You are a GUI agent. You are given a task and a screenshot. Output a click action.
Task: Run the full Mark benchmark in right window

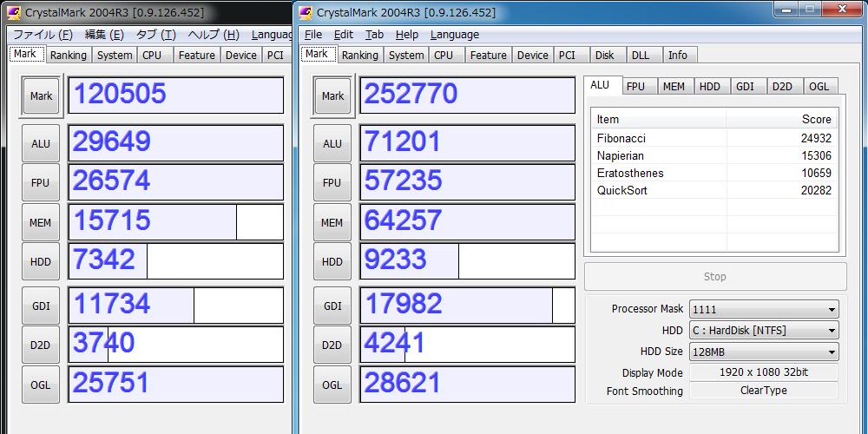pyautogui.click(x=332, y=96)
